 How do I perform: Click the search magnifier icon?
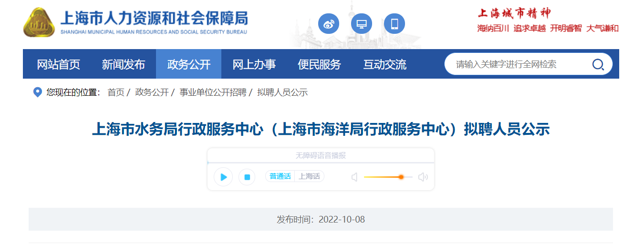point(598,64)
